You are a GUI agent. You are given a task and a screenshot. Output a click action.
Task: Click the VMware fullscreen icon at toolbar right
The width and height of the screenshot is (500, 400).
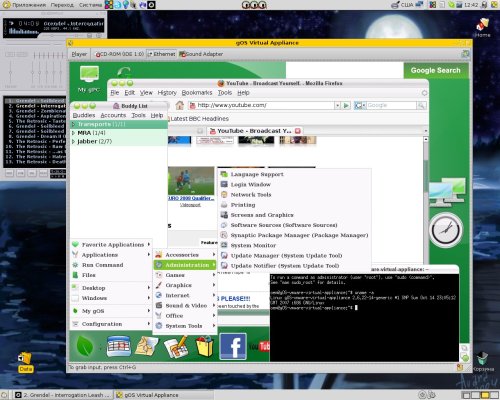(465, 54)
